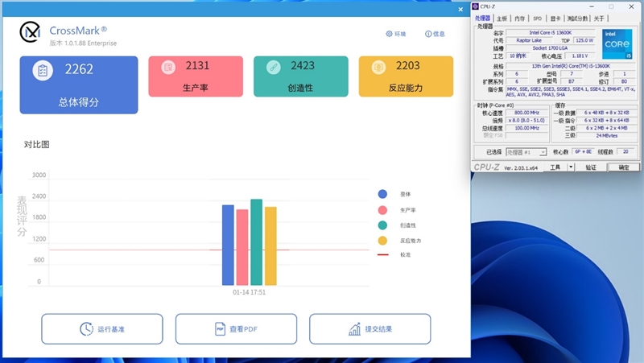Open the 显卡 tab in CPU-Z
Screen dimensions: 644x363
[555, 19]
